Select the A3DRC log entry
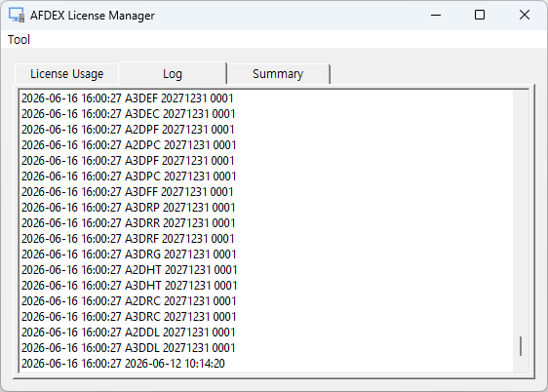The image size is (548, 392). [129, 317]
